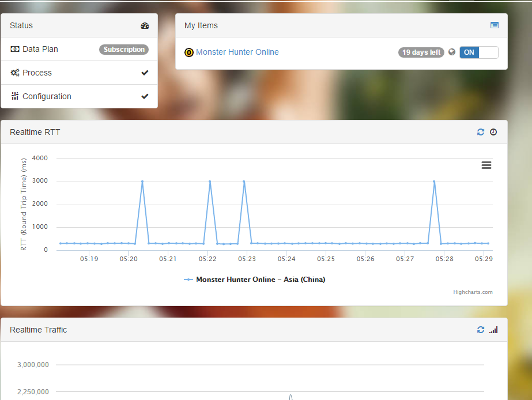Image resolution: width=532 pixels, height=400 pixels.
Task: Click the Realtime RTT panel title
Action: pos(35,133)
